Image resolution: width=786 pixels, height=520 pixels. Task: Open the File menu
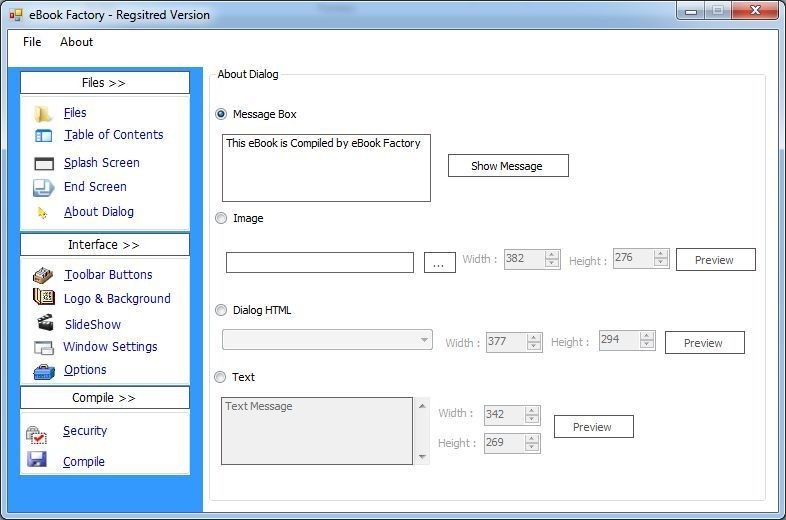pyautogui.click(x=32, y=42)
